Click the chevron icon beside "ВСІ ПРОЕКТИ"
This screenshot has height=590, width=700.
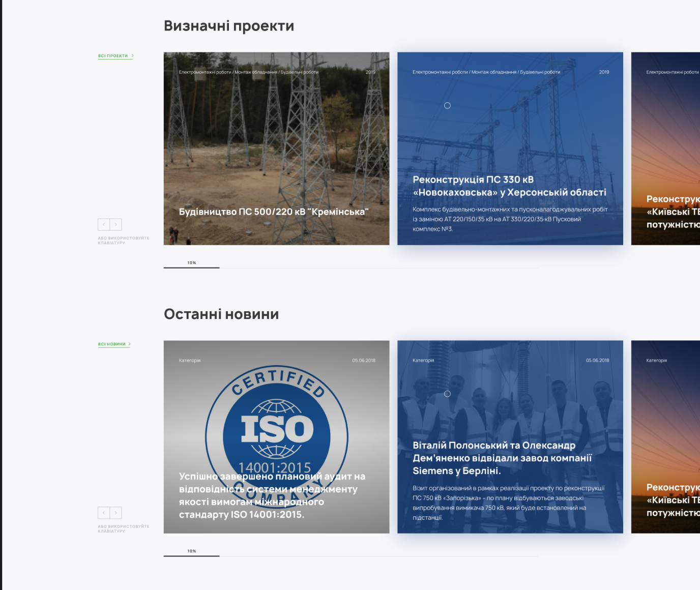[x=132, y=56]
